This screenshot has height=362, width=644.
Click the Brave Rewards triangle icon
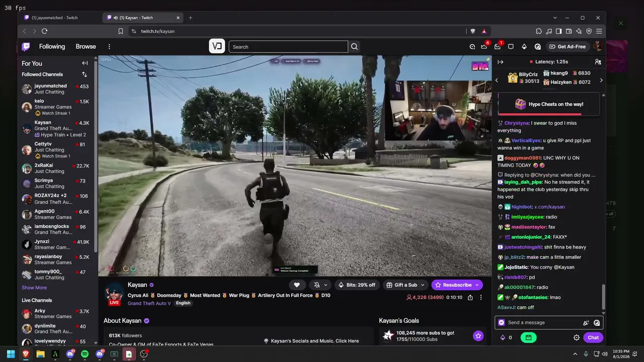(x=484, y=31)
